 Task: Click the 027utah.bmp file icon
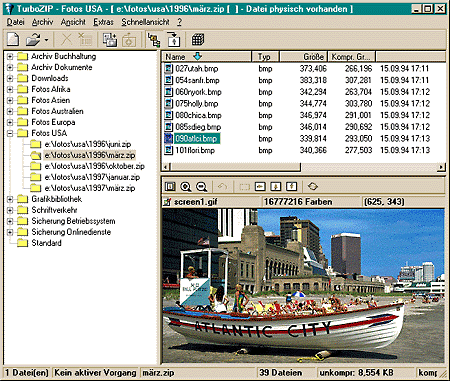coord(169,69)
